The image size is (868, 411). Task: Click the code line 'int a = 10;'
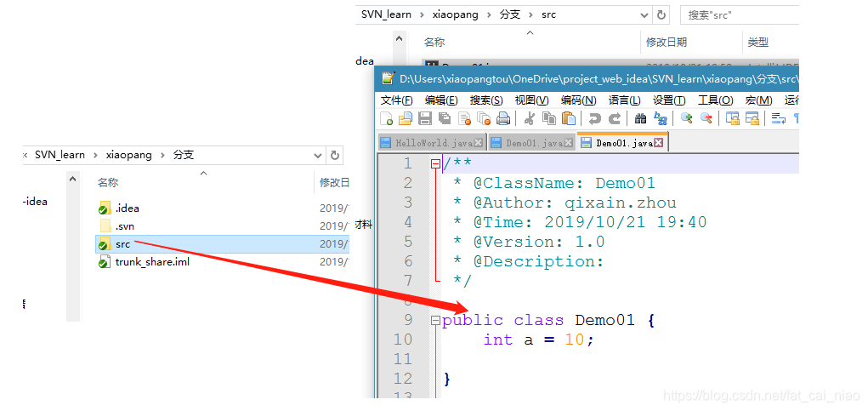[539, 340]
